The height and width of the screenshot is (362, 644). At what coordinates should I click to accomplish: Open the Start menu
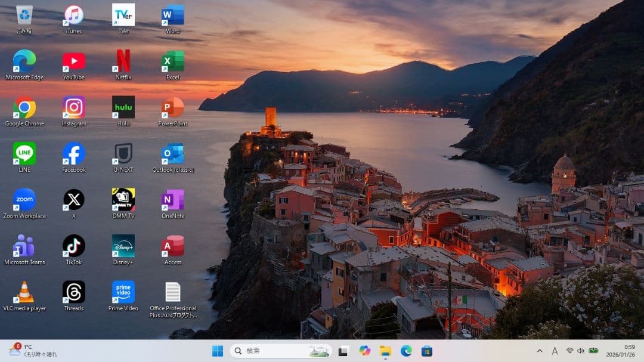217,351
